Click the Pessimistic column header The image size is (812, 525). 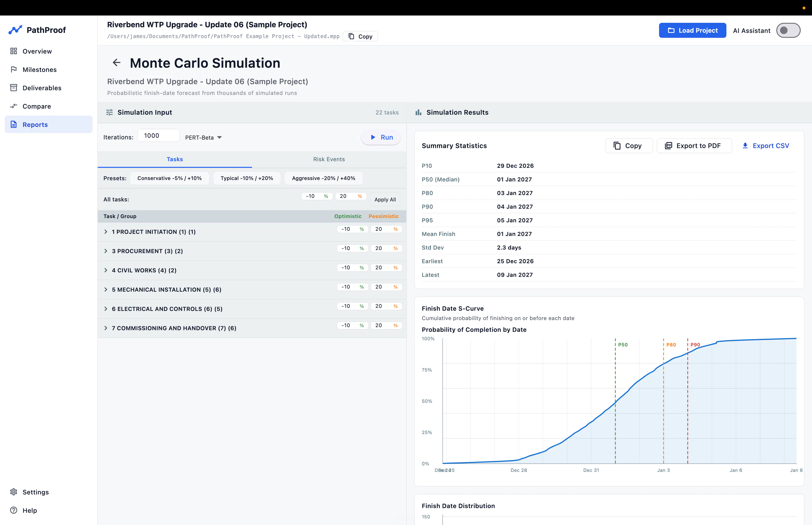pyautogui.click(x=383, y=216)
